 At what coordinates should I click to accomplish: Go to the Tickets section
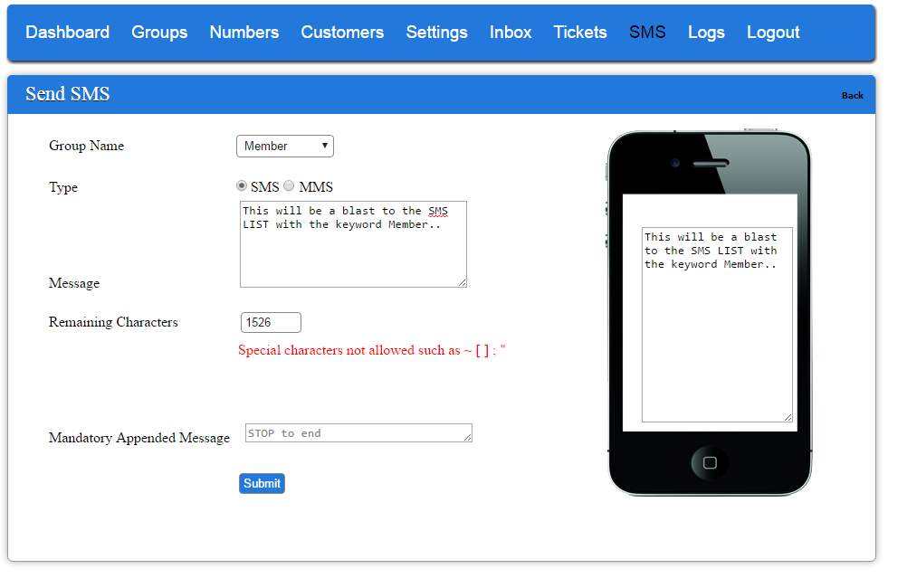[580, 33]
